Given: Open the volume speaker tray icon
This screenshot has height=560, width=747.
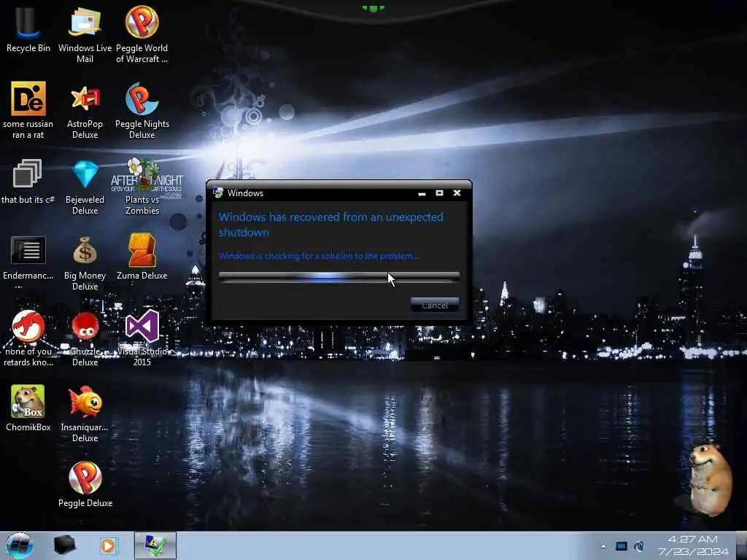Looking at the screenshot, I should pyautogui.click(x=639, y=546).
